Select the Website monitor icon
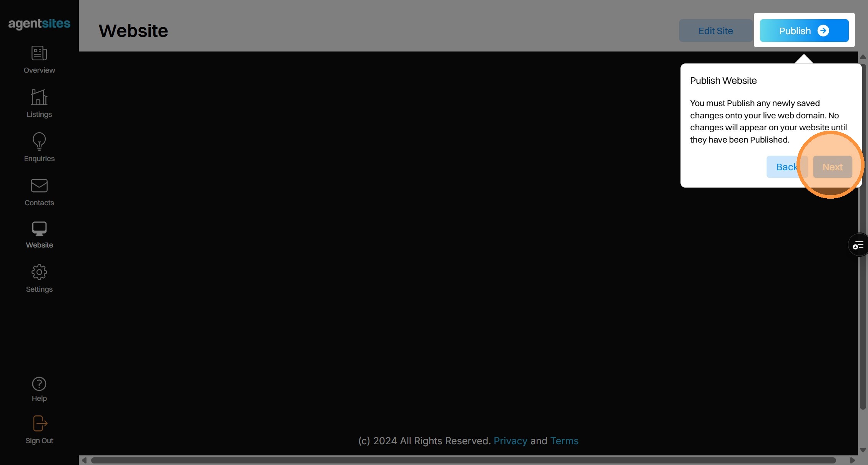This screenshot has height=465, width=868. (x=39, y=229)
